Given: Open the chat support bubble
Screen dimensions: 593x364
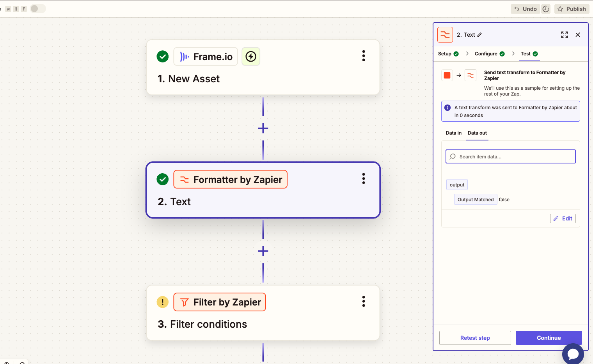Looking at the screenshot, I should (x=573, y=353).
